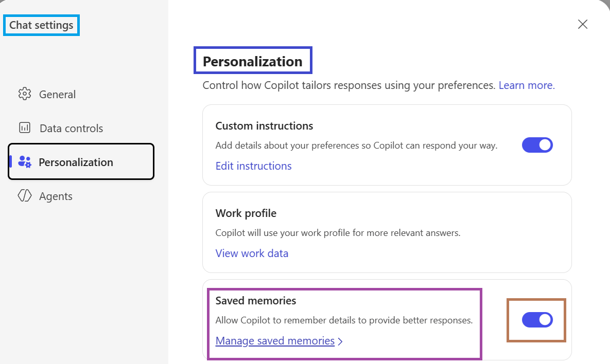Viewport: 610px width, 364px height.
Task: Close the Chat settings dialog
Action: tap(583, 24)
